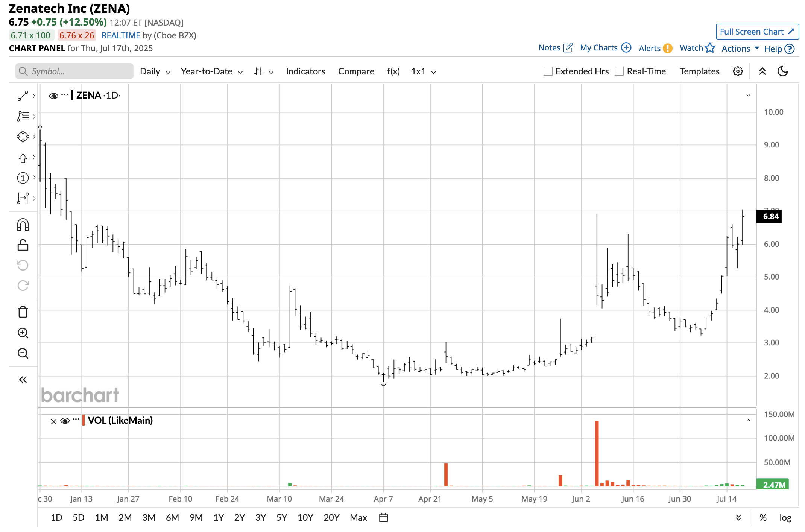Open the Compare menu
Viewport: 805px width, 532px height.
click(x=356, y=71)
